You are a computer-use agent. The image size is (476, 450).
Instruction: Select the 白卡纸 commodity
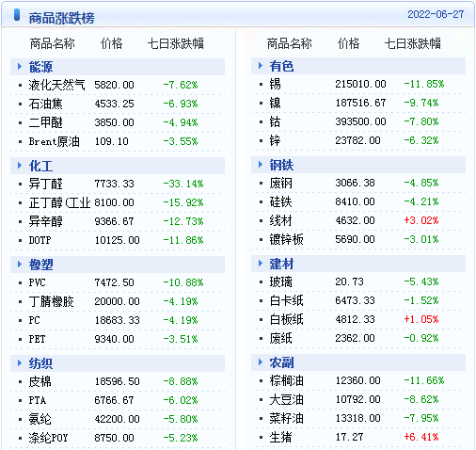pyautogui.click(x=286, y=300)
